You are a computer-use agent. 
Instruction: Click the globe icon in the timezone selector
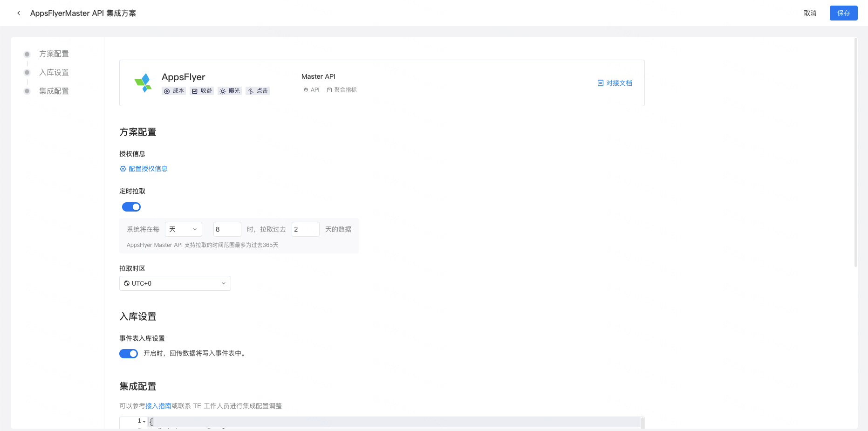click(126, 283)
